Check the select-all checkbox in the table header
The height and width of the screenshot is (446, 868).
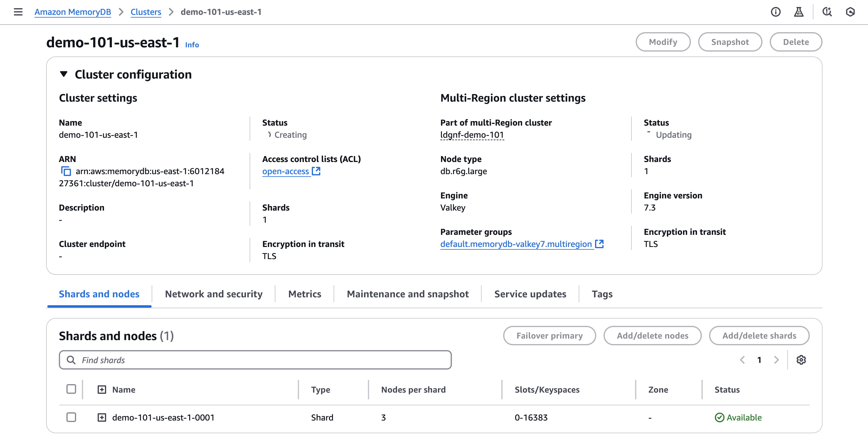point(71,389)
